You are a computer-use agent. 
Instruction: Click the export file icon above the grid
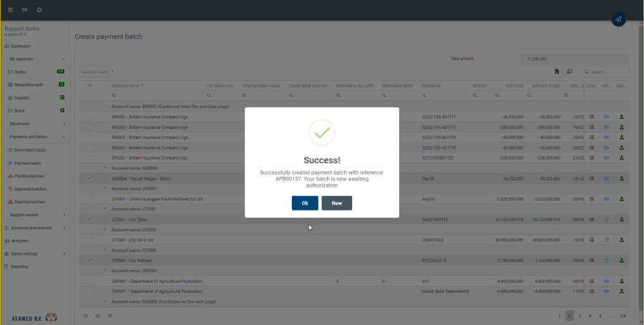[x=557, y=72]
